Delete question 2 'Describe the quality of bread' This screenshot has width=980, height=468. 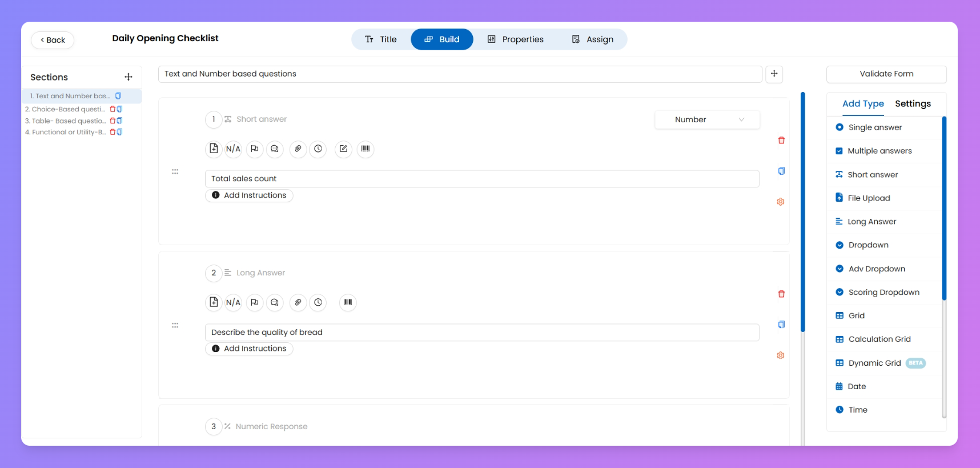click(781, 294)
